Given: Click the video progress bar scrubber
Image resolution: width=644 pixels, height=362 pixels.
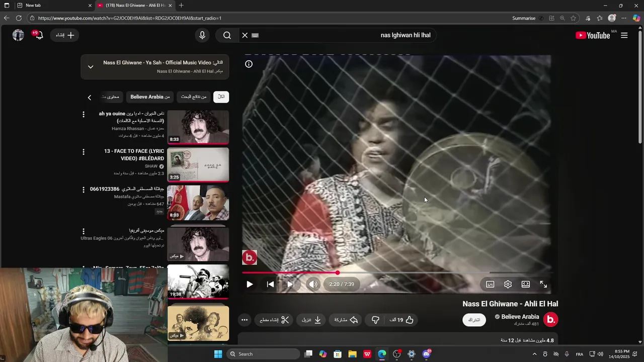Looking at the screenshot, I should [x=338, y=273].
